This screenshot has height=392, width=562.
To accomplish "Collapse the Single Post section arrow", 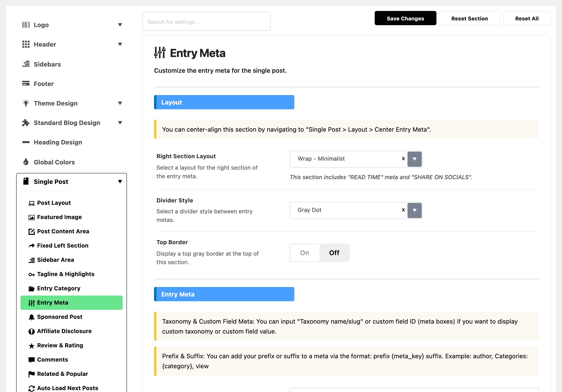I will coord(120,182).
